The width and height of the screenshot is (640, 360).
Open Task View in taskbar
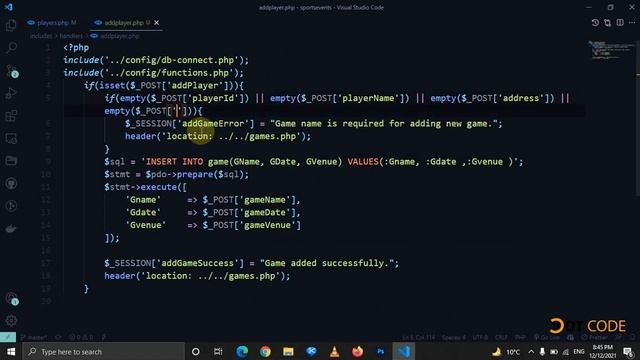pyautogui.click(x=218, y=351)
